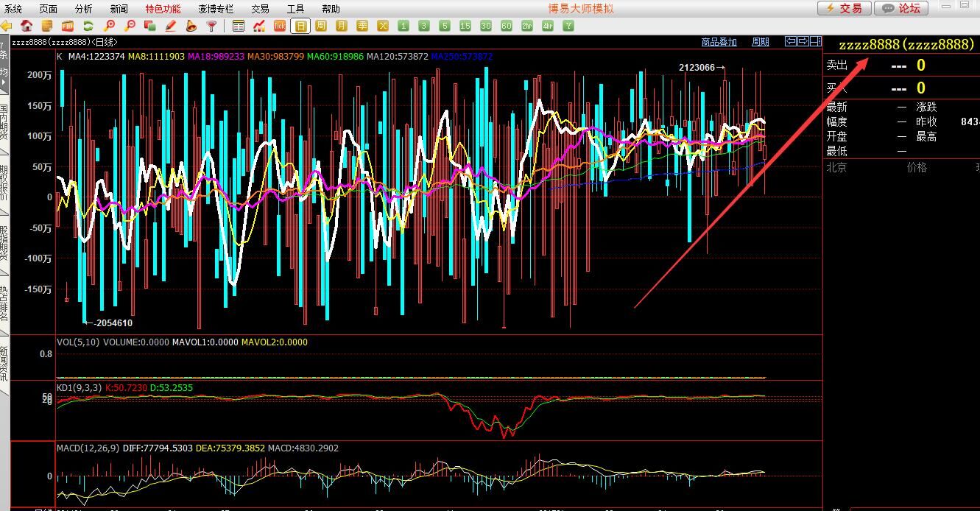Open the 分析 menu

(84, 9)
